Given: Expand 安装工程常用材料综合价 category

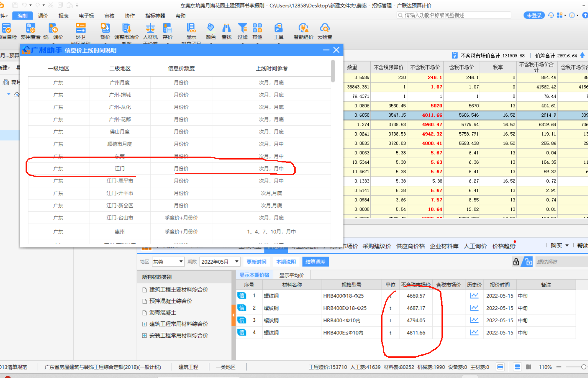Looking at the screenshot, I should point(144,335).
